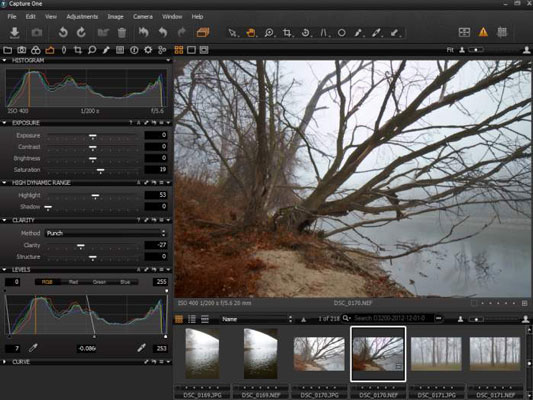The height and width of the screenshot is (400, 533).
Task: Click the browser search input field
Action: (x=394, y=318)
